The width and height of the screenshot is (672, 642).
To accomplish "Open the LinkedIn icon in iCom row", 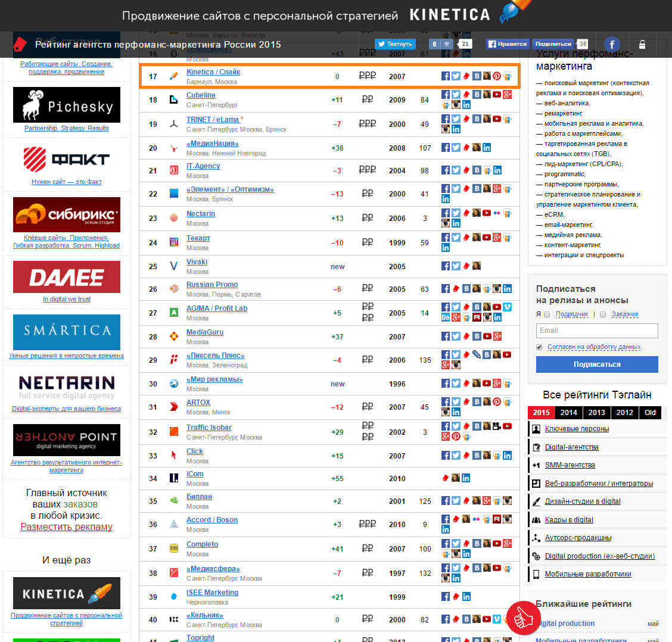I will [466, 478].
